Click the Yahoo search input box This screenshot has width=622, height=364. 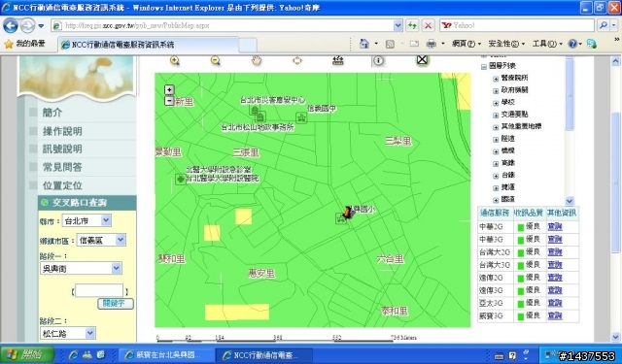pyautogui.click(x=517, y=26)
